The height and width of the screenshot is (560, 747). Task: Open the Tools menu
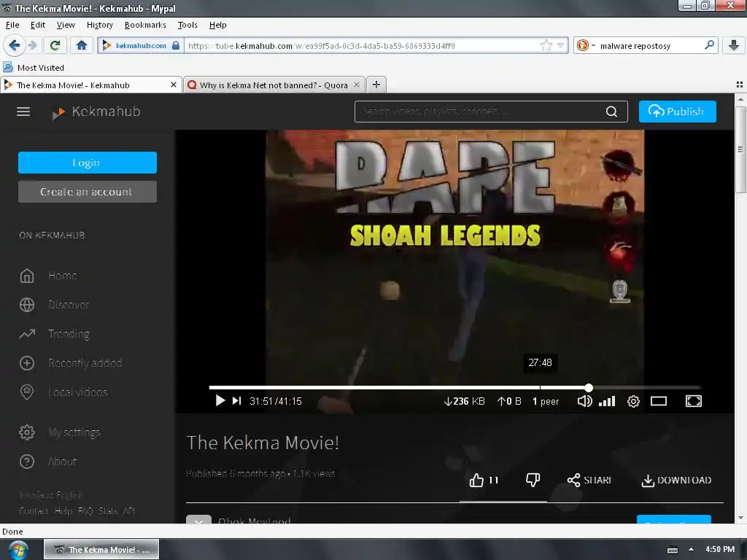click(187, 25)
